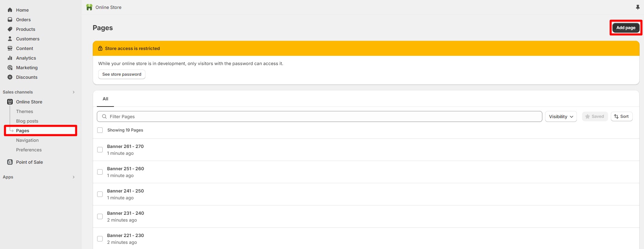Tick the checkbox for Banner 261 - 270
The image size is (644, 249).
[100, 150]
